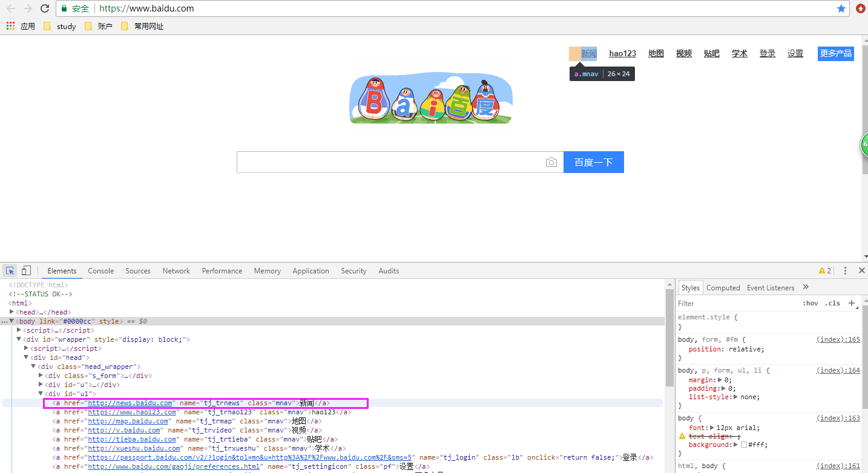Screen dimensions: 868x473
Task: Switch to the Computed styles tab
Action: click(x=723, y=288)
